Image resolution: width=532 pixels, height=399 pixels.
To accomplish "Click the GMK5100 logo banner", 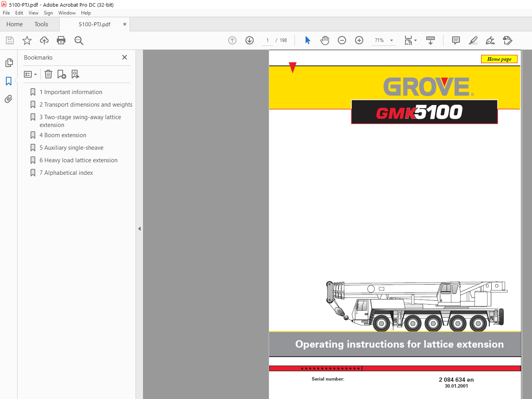I will click(425, 112).
